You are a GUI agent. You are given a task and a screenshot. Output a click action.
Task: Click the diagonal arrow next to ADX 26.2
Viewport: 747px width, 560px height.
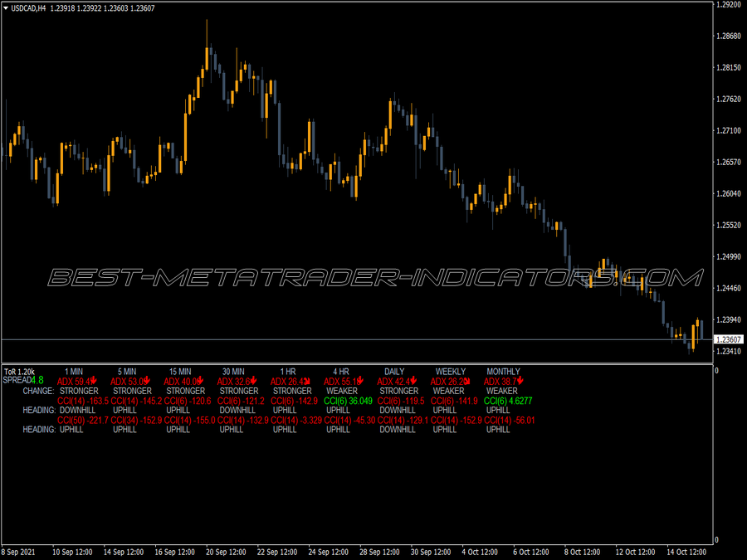(467, 381)
